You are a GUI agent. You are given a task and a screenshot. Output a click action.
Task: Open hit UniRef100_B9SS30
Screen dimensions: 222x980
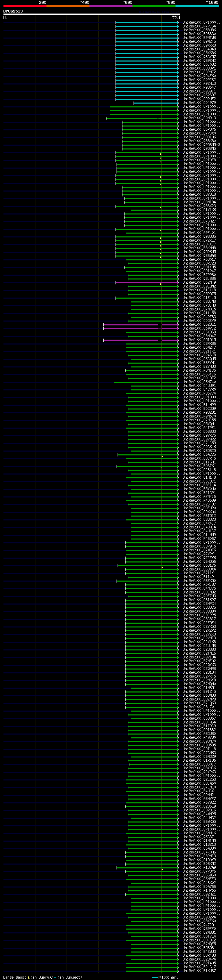pos(199,34)
